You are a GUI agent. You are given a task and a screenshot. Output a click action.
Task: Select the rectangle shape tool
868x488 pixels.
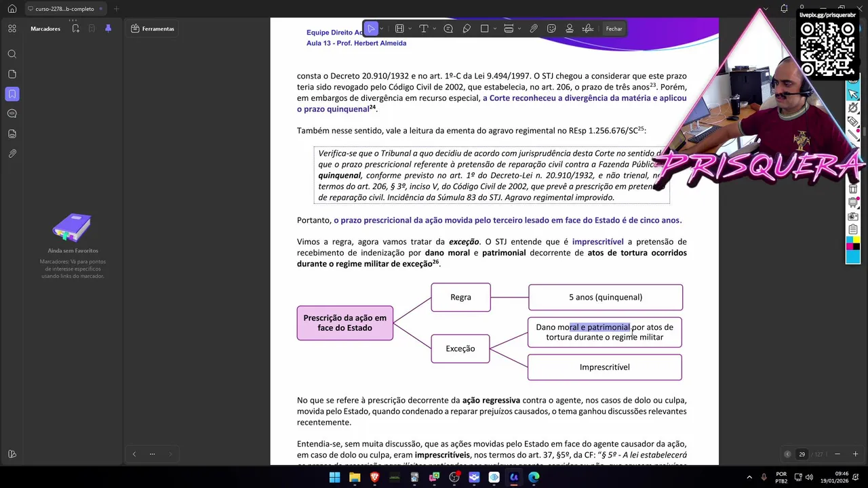point(485,28)
